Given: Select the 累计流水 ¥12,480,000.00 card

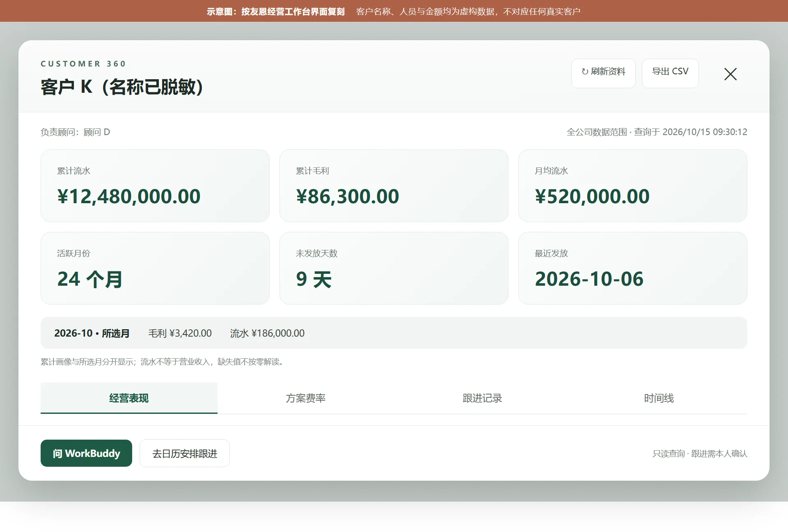Looking at the screenshot, I should click(x=155, y=186).
